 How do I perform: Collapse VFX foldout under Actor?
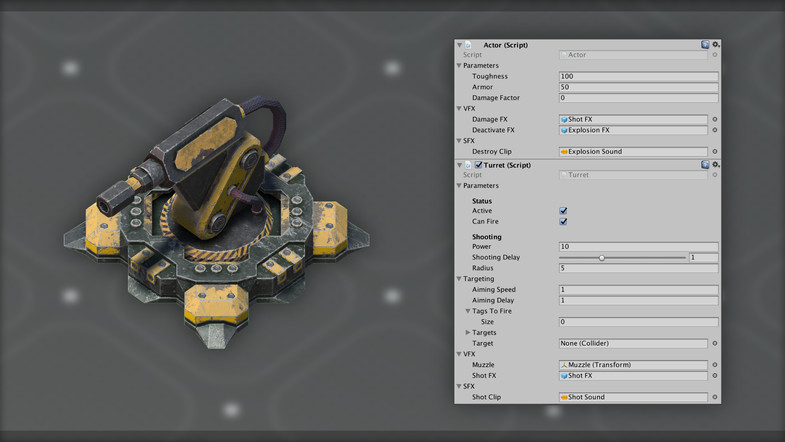coord(459,109)
